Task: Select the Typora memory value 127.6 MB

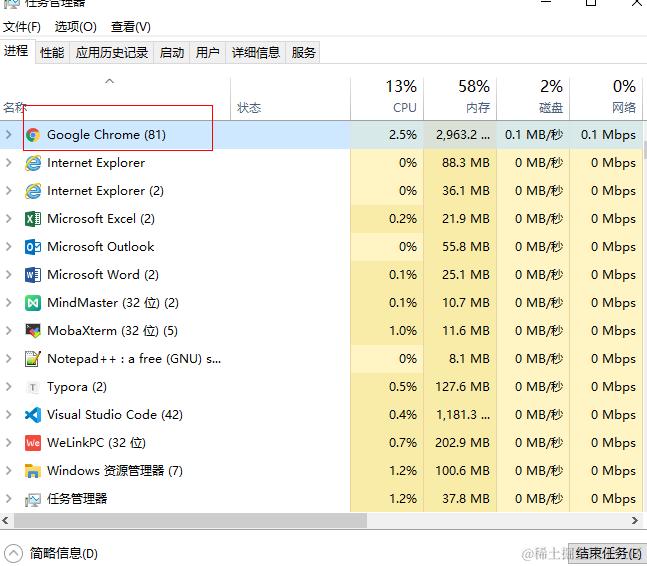Action: 462,387
